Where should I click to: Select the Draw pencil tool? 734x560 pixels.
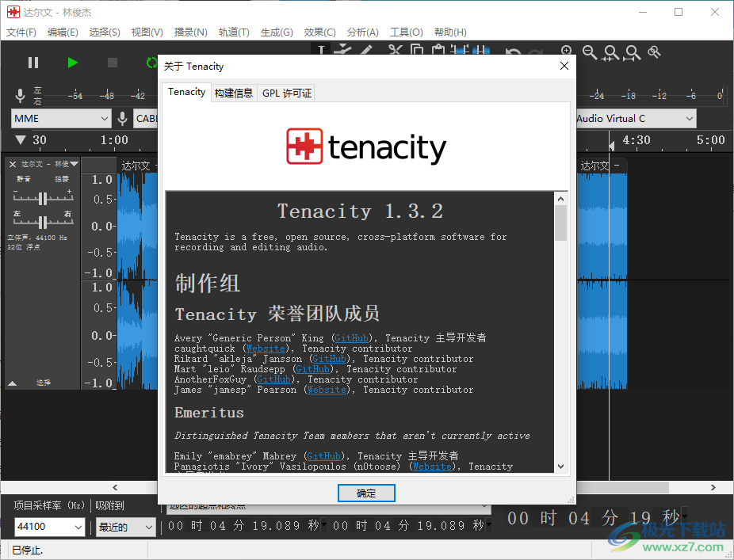pyautogui.click(x=366, y=50)
